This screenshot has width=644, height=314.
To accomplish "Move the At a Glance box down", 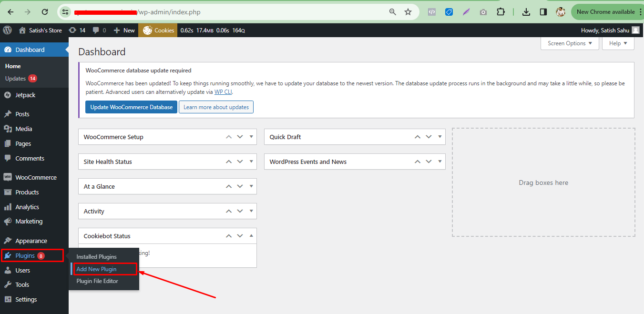I will tap(240, 186).
